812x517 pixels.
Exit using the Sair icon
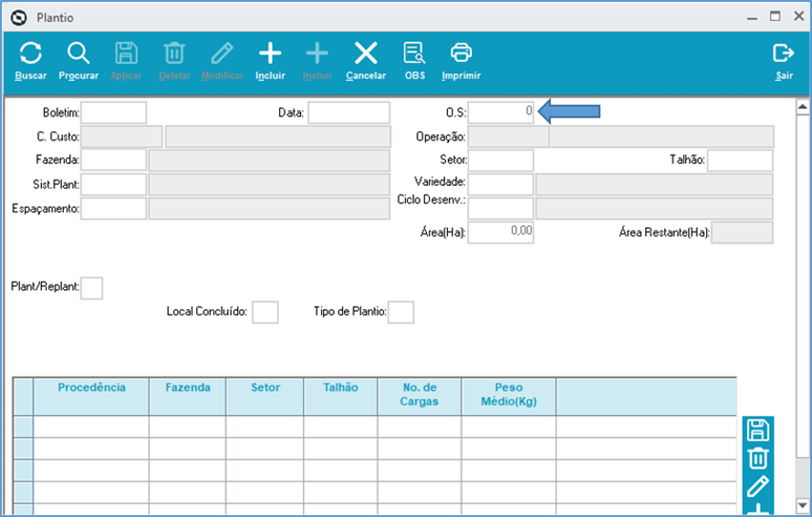(784, 53)
